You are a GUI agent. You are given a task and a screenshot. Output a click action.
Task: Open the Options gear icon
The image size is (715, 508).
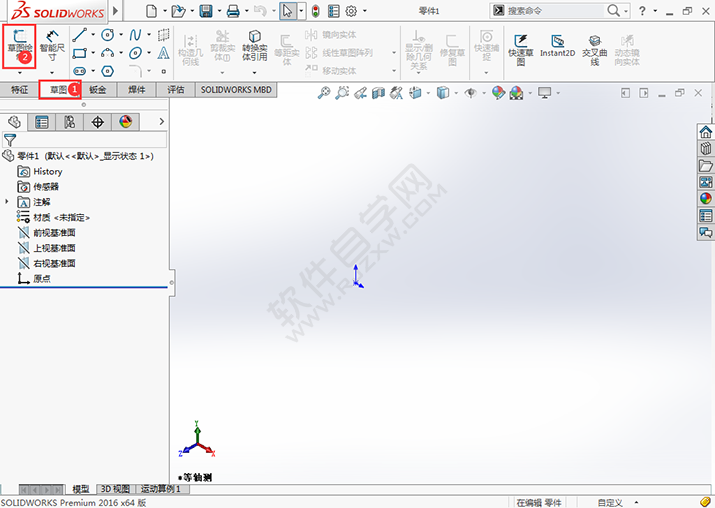tap(351, 10)
